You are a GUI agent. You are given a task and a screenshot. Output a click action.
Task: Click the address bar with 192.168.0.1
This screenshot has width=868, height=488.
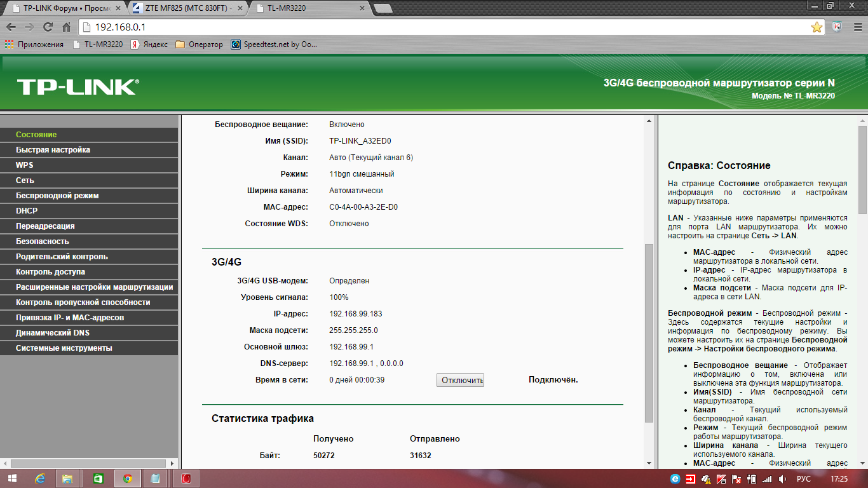click(445, 27)
